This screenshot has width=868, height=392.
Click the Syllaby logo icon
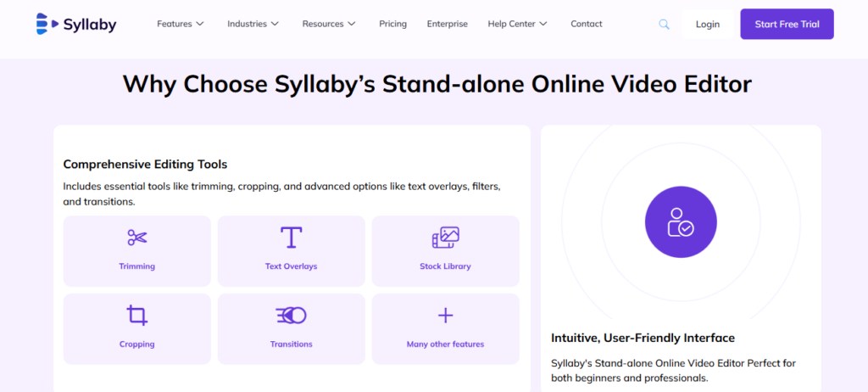(47, 24)
